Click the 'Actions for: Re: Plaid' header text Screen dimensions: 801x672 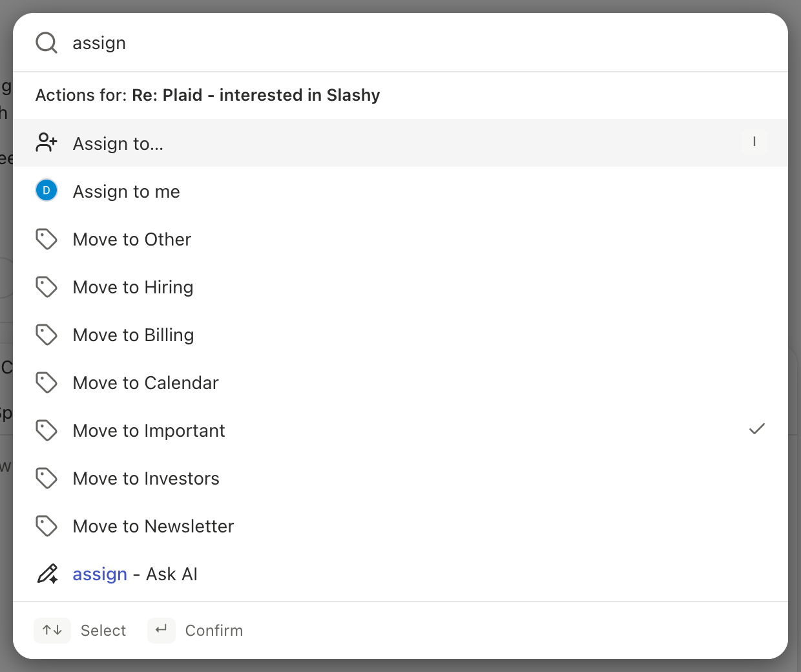click(207, 95)
